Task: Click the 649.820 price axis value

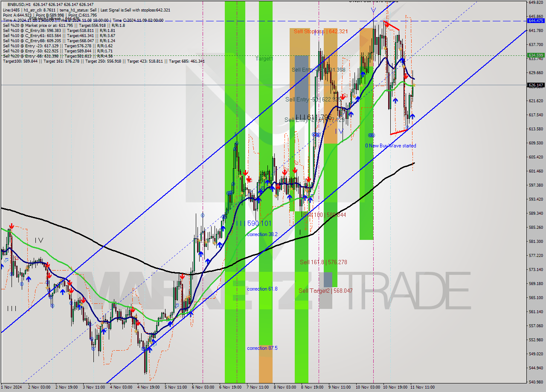Action: [536, 3]
